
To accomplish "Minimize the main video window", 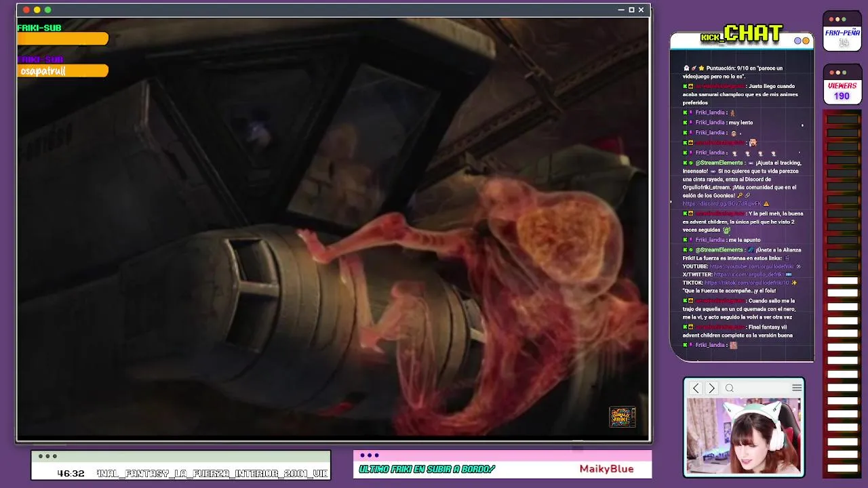I will click(621, 10).
